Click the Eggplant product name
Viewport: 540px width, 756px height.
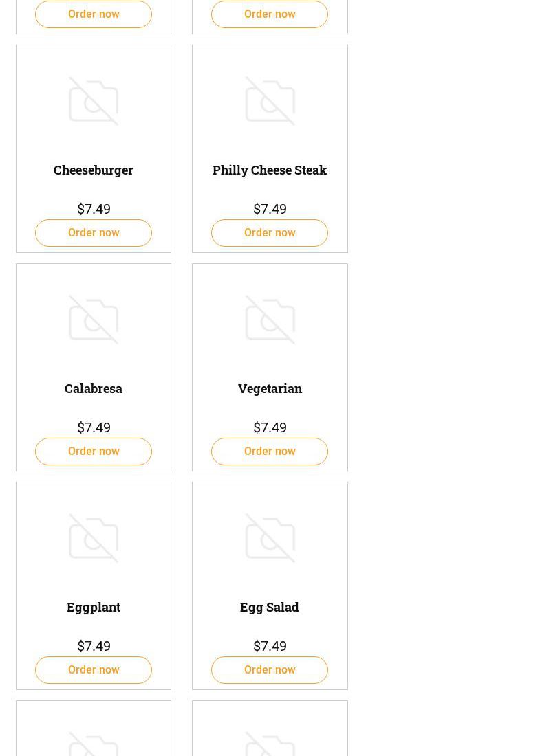point(94,607)
